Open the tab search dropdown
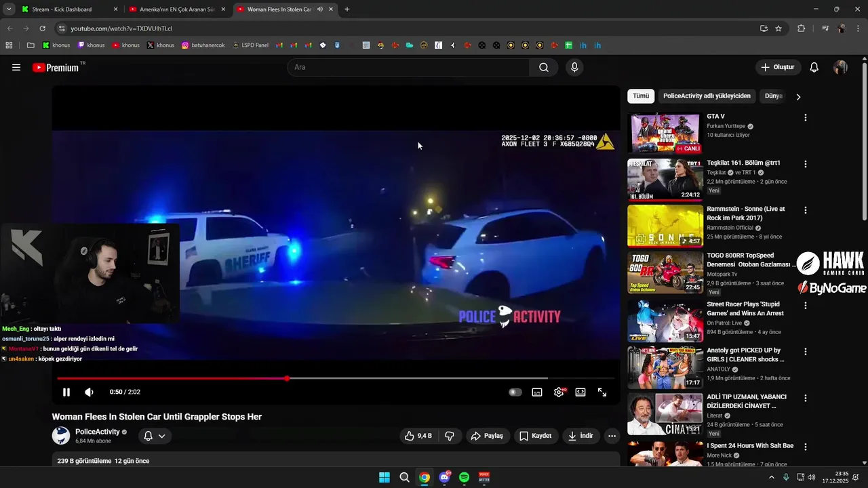868x488 pixels. [x=9, y=9]
